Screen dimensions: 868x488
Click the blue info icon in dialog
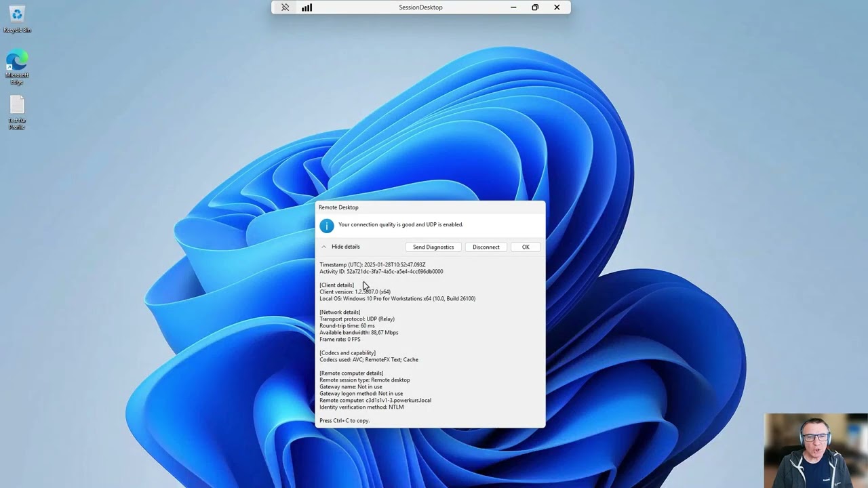click(x=327, y=226)
